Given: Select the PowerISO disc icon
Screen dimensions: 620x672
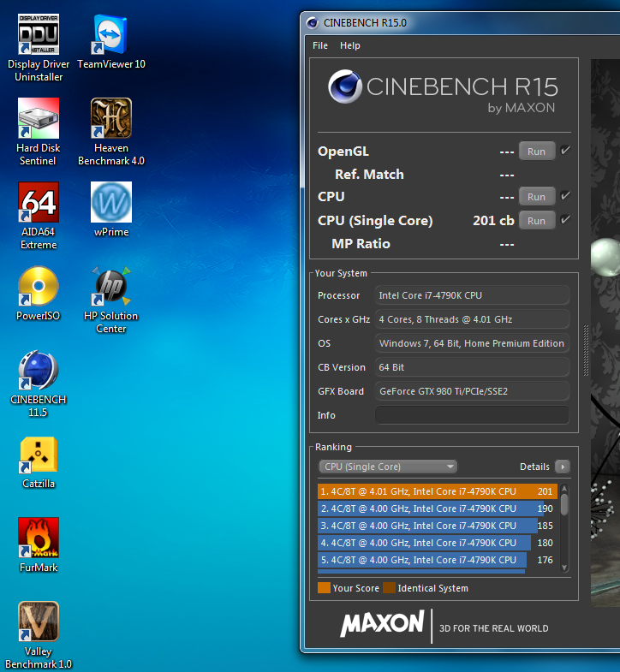Looking at the screenshot, I should [x=39, y=286].
